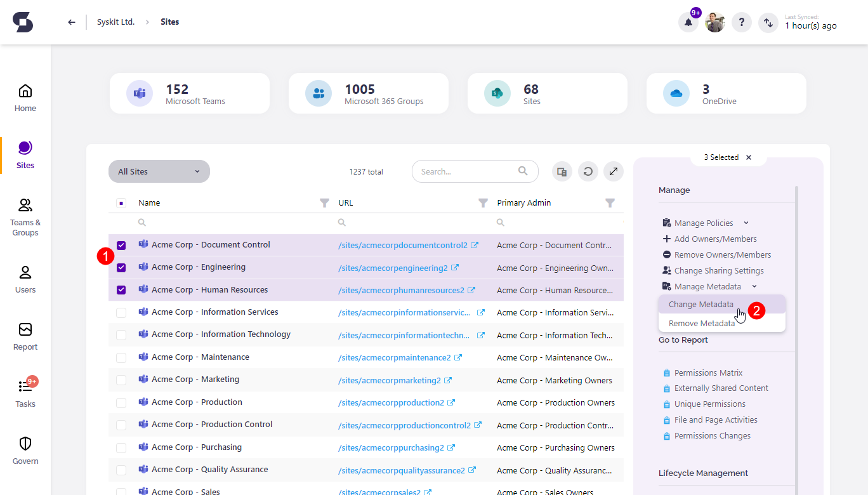Screen dimensions: 868x495
Task: Click the back arrow in header
Action: (72, 22)
